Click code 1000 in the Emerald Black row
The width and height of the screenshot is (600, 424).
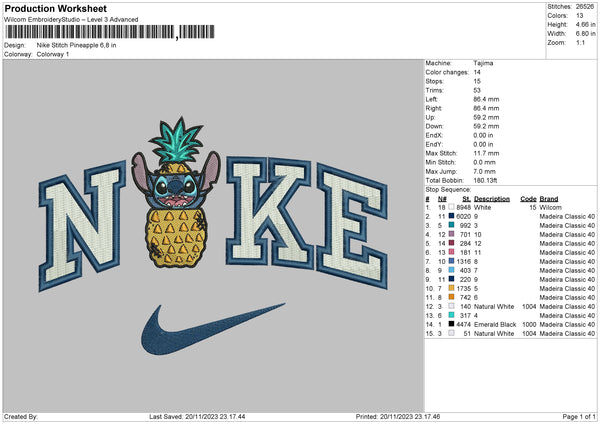[x=530, y=325]
